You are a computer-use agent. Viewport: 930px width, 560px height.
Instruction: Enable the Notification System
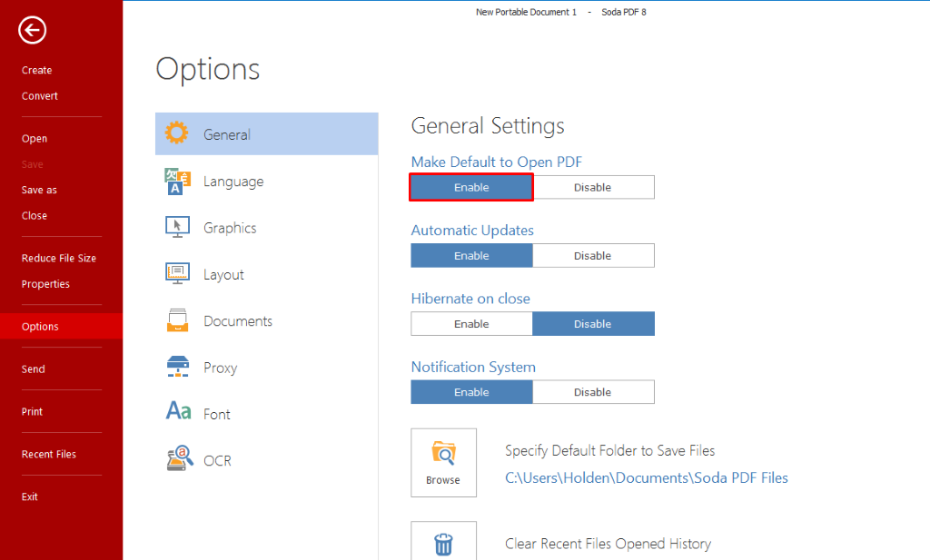click(x=471, y=392)
